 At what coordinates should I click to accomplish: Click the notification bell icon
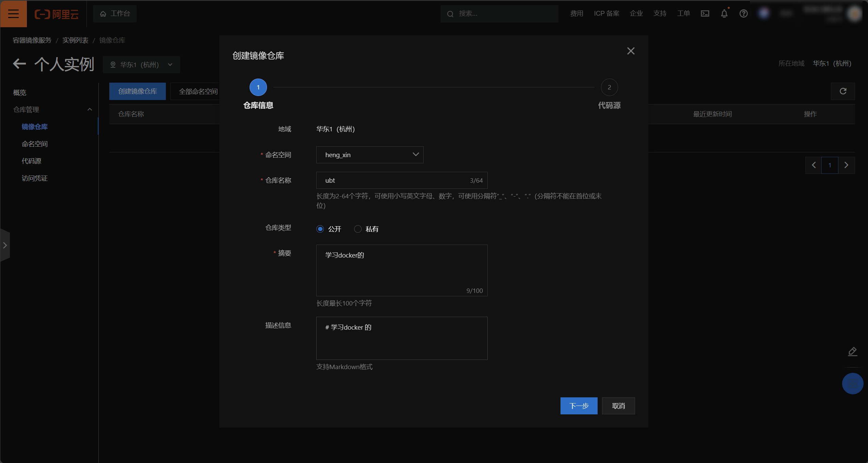click(x=724, y=14)
